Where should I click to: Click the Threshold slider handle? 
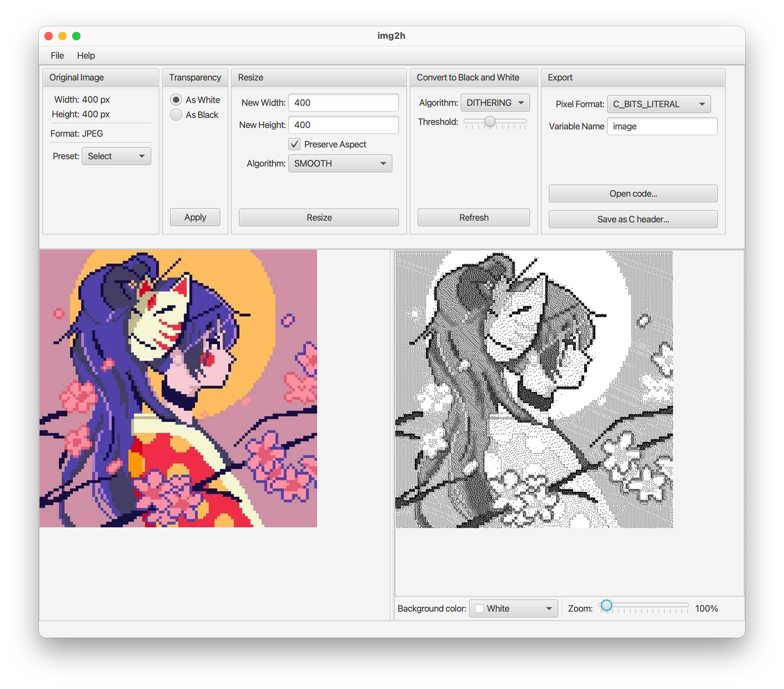pyautogui.click(x=490, y=122)
